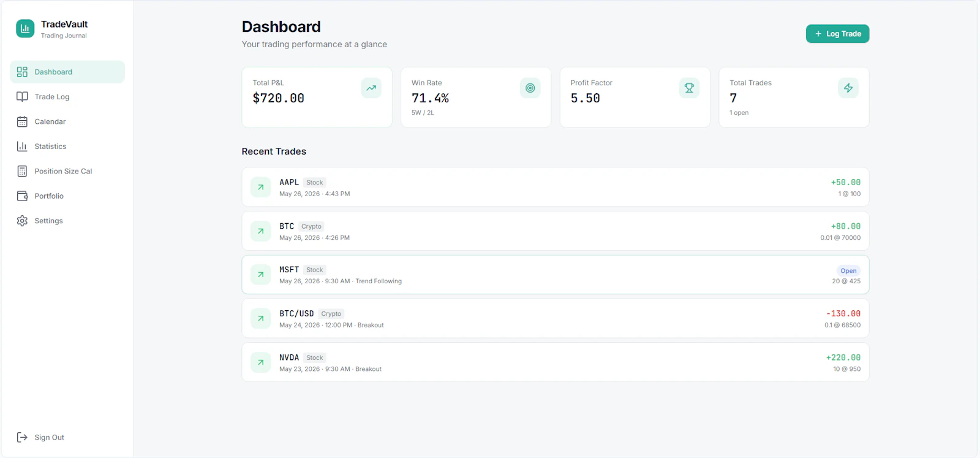Open the Portfolio page
This screenshot has height=458, width=980.
coord(67,196)
